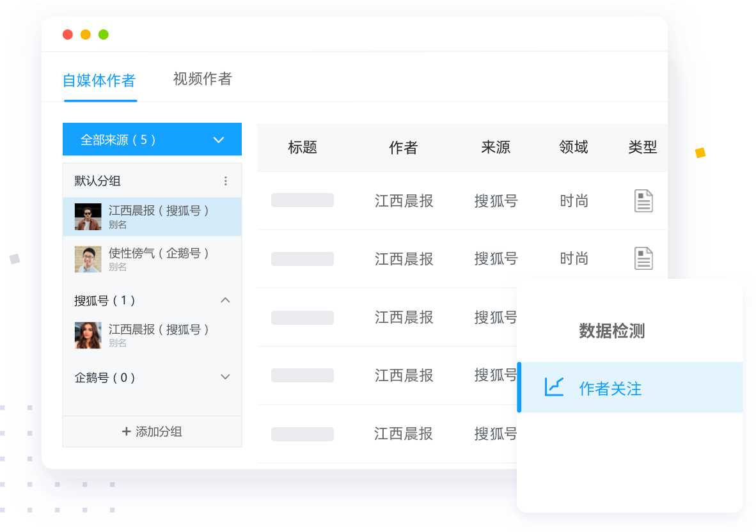Open the 全部来源 (5) dropdown
Viewport: 756px width, 532px height.
click(152, 139)
